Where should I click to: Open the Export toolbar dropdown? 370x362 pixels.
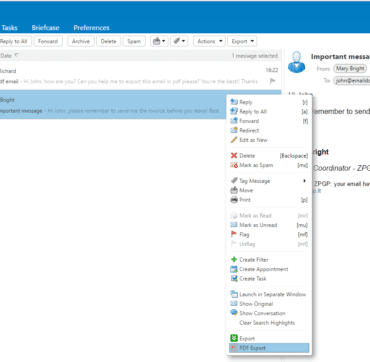[242, 41]
